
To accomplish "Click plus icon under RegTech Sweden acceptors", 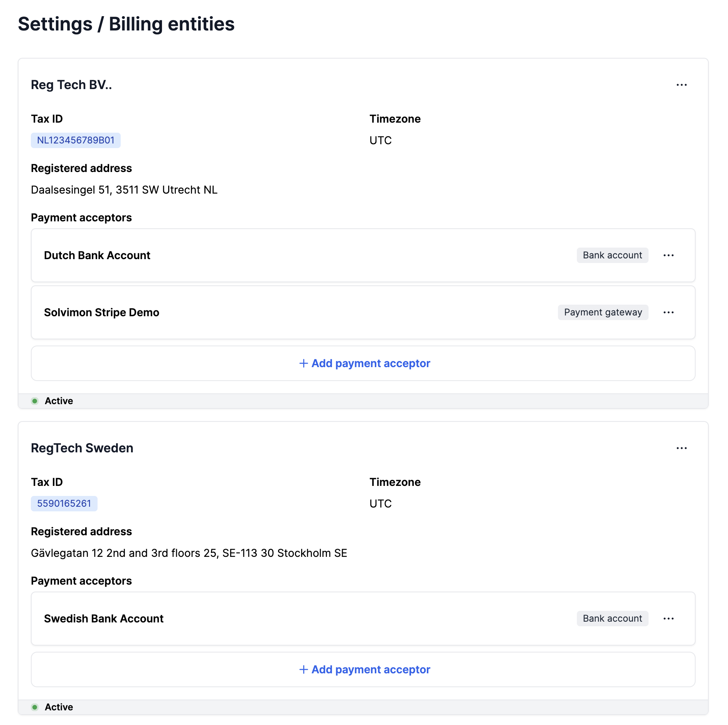I will (303, 669).
